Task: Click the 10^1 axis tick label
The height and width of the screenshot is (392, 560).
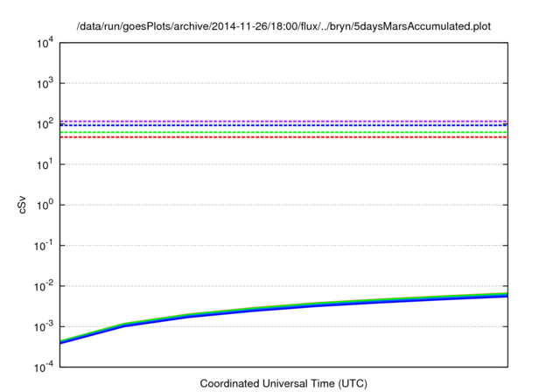Action: (45, 164)
